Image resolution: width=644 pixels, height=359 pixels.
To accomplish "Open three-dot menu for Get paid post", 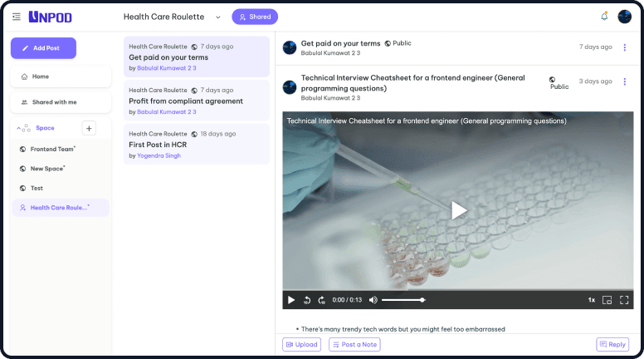I will [625, 47].
